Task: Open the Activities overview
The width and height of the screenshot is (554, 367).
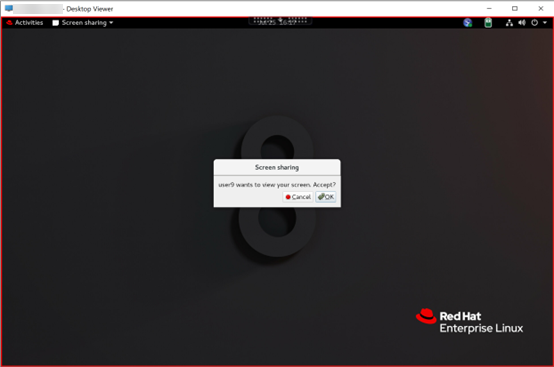Action: [25, 23]
